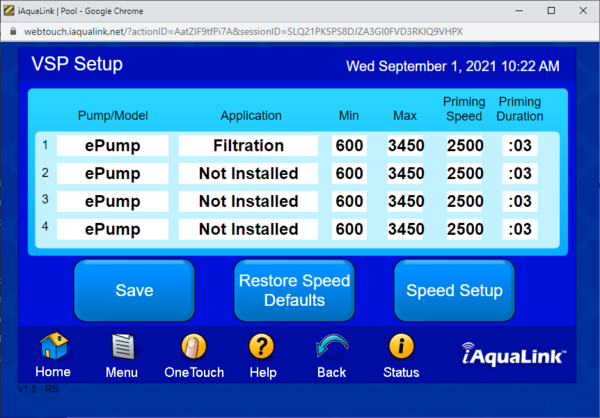Click the Min column header
This screenshot has height=418, width=600.
coord(349,116)
